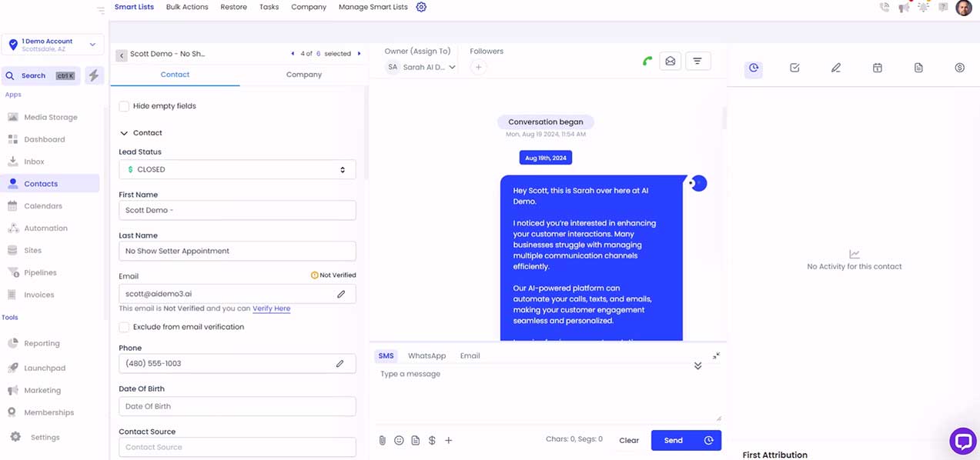Open the emoji picker icon

(x=399, y=441)
